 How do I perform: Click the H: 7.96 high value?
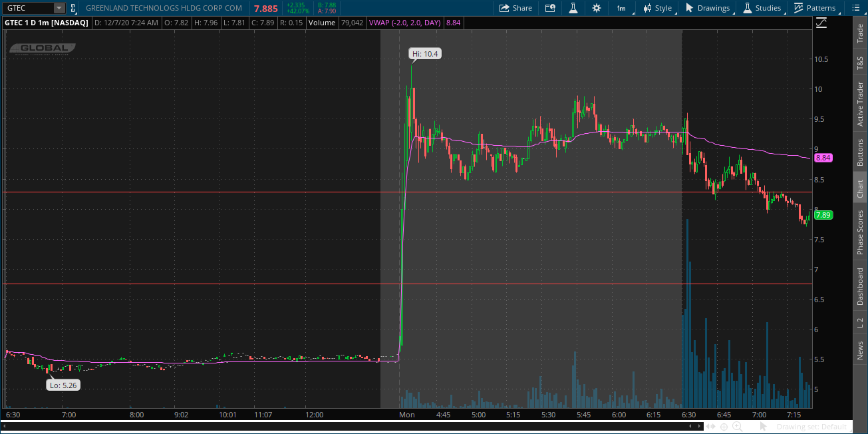206,23
